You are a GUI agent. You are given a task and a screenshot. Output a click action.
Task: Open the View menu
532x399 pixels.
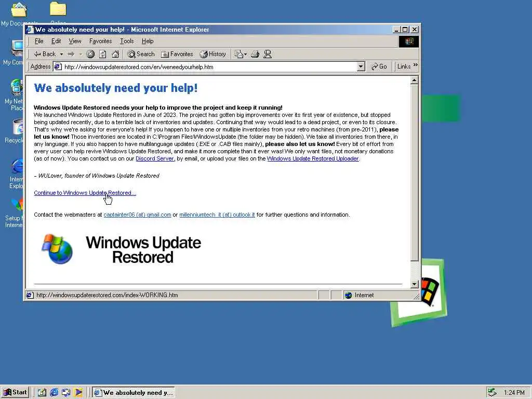[x=75, y=41]
